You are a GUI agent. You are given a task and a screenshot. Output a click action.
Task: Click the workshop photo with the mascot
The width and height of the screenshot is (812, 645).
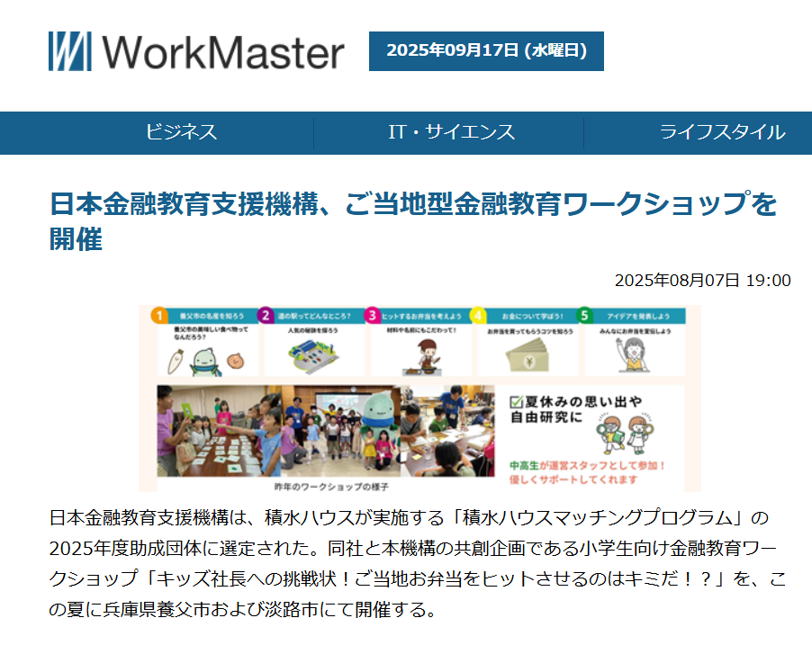tap(324, 432)
